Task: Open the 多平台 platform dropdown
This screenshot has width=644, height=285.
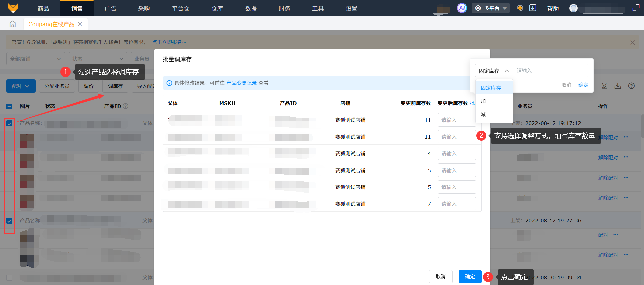Action: click(491, 8)
